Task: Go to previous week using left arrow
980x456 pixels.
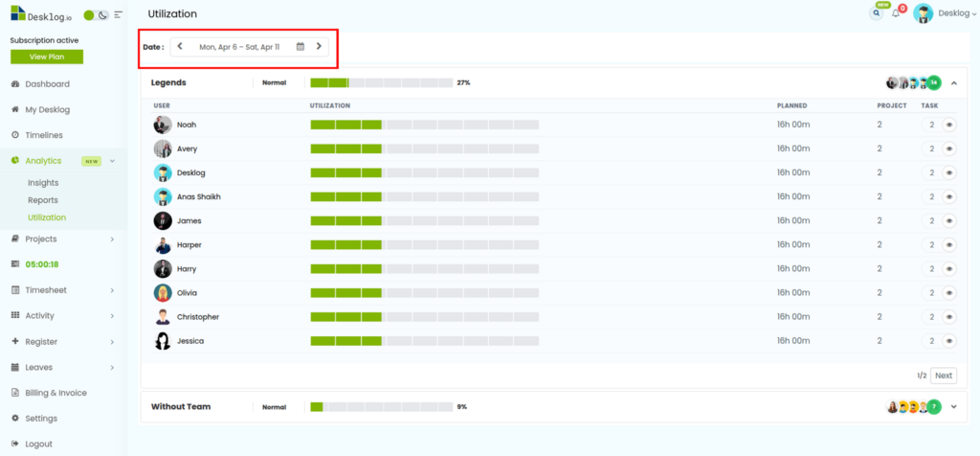Action: click(180, 46)
